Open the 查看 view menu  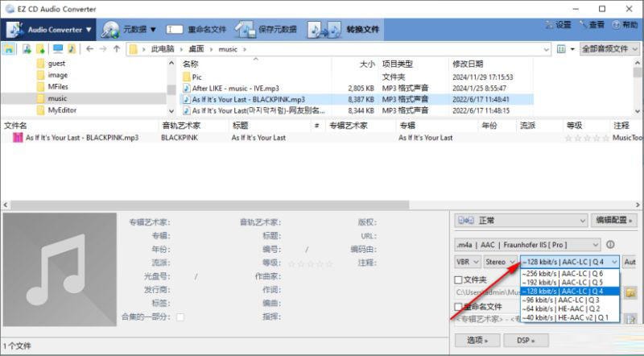point(592,25)
